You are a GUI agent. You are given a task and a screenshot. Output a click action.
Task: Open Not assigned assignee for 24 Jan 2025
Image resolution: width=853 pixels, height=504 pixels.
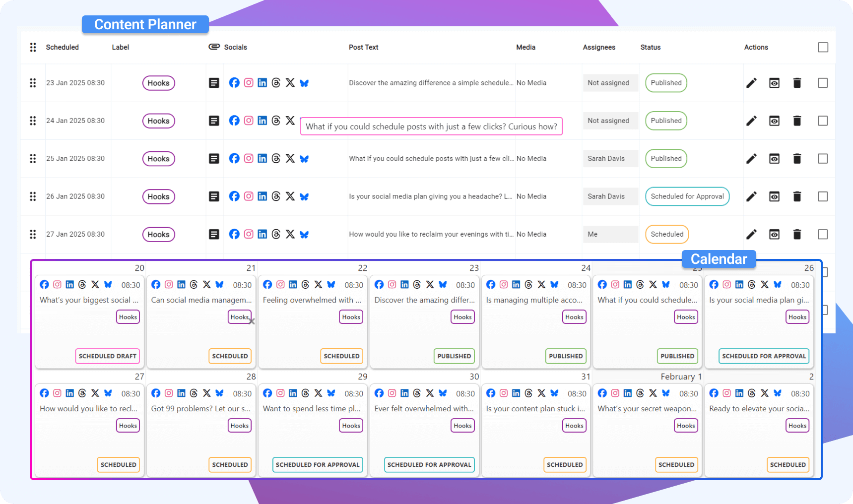coord(610,121)
